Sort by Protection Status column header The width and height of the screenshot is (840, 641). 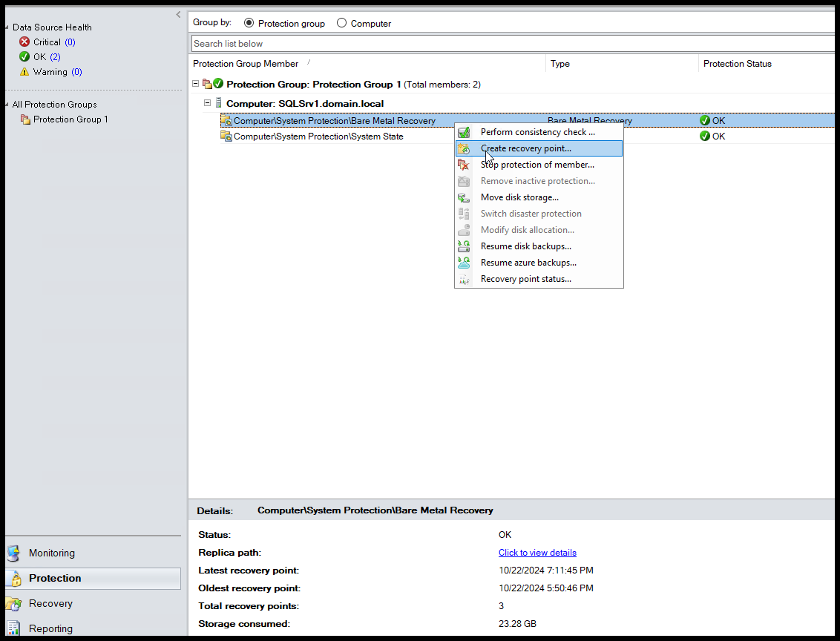767,64
